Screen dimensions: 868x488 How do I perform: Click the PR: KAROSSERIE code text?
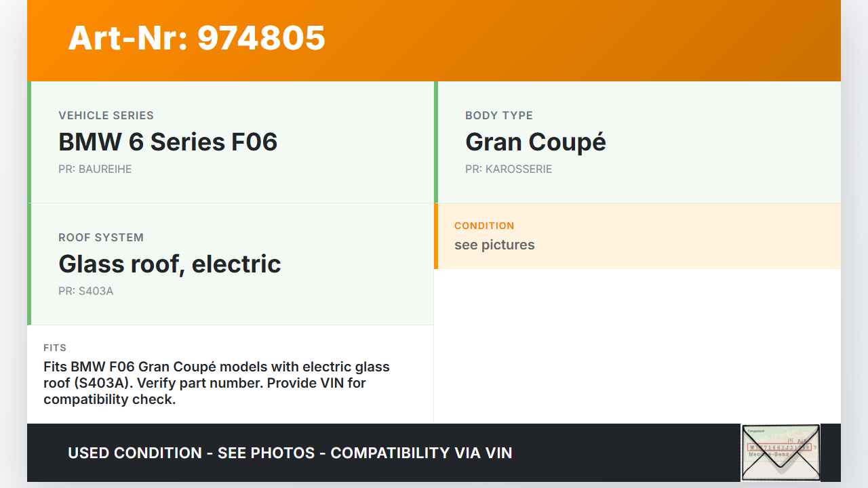[509, 169]
